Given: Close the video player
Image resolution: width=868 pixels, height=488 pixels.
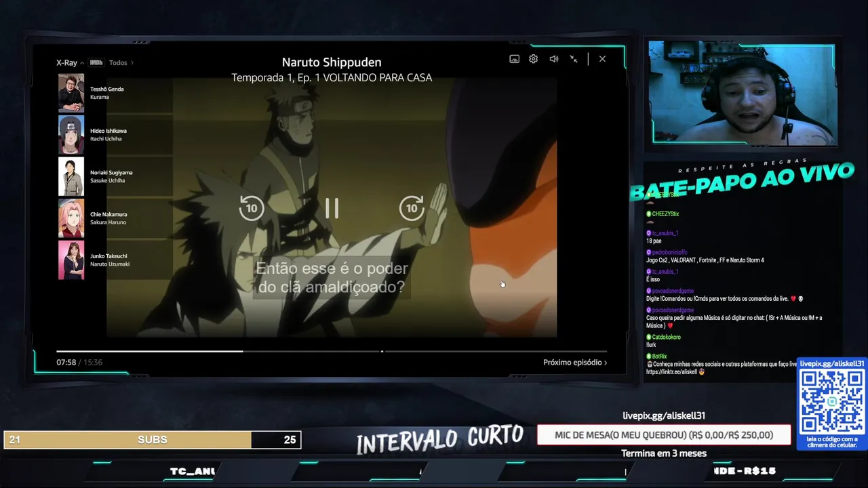Looking at the screenshot, I should pos(602,59).
